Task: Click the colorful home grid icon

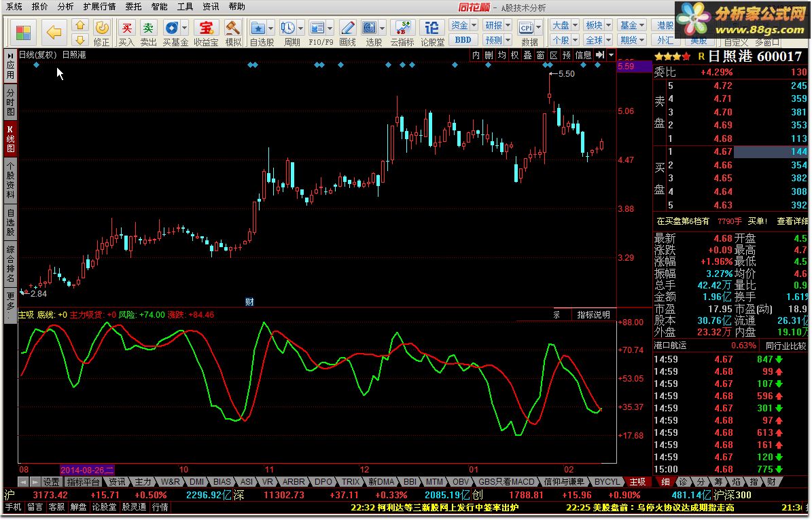Action: pyautogui.click(x=23, y=33)
